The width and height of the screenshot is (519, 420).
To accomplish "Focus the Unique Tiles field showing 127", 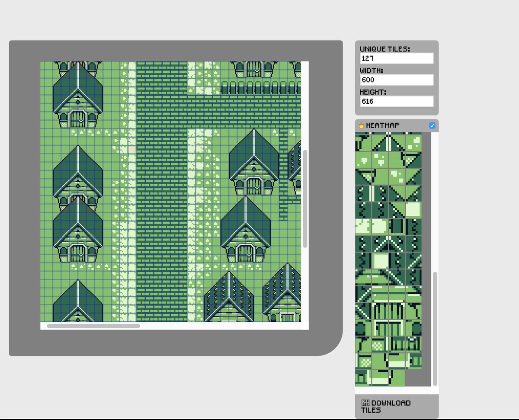I will (396, 58).
